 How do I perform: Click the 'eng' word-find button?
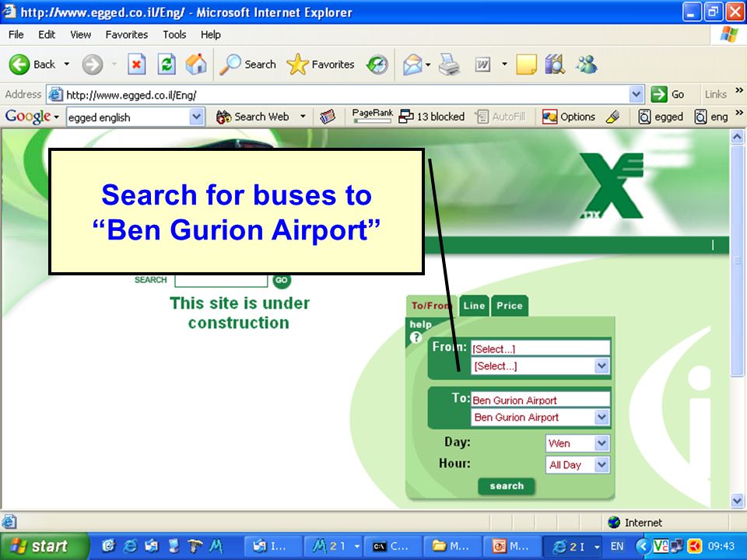click(x=711, y=117)
